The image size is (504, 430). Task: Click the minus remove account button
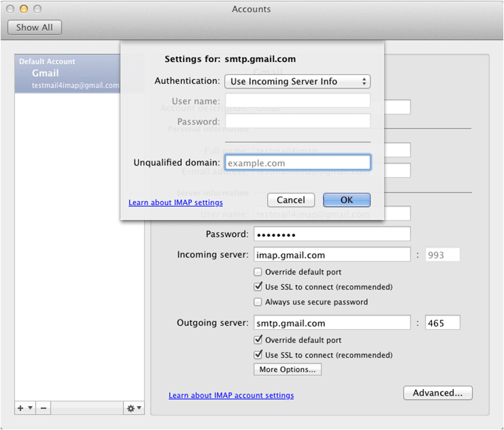click(x=43, y=408)
